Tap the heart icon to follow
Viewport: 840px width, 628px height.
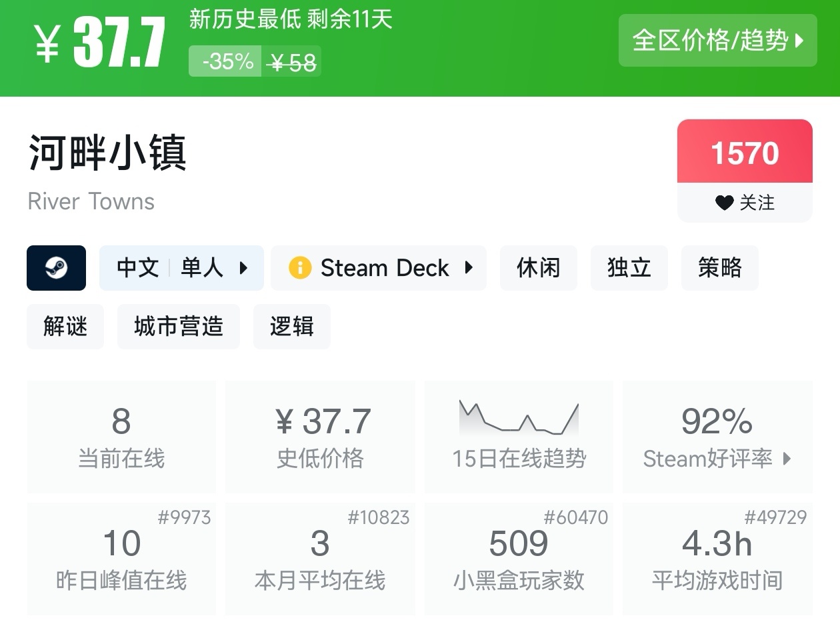point(724,203)
